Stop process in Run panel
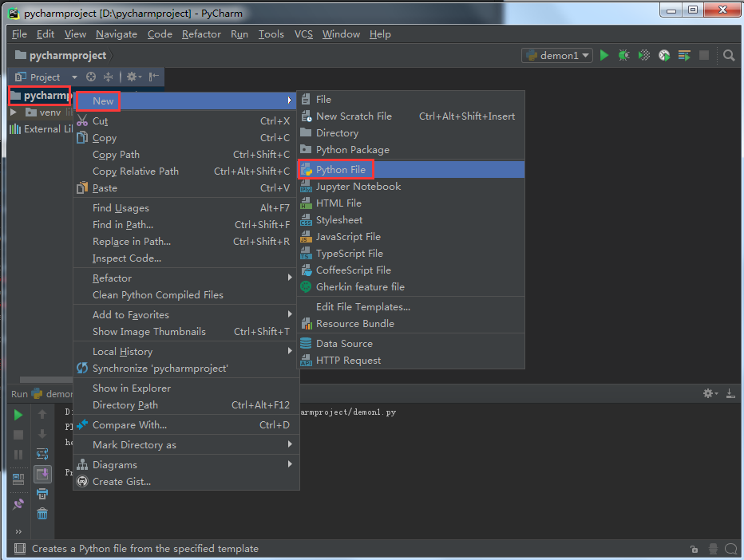Image resolution: width=744 pixels, height=560 pixels. pos(18,435)
